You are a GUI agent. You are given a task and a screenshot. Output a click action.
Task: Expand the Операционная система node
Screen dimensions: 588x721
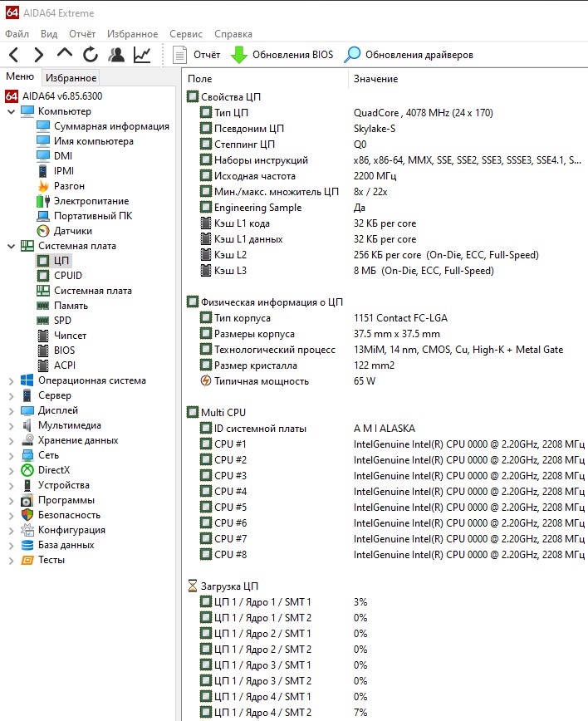[12, 380]
